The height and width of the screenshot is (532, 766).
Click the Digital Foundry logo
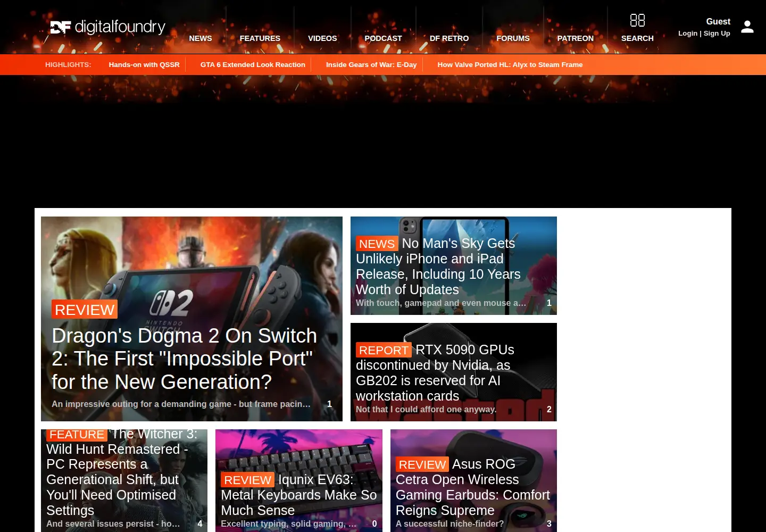click(108, 27)
